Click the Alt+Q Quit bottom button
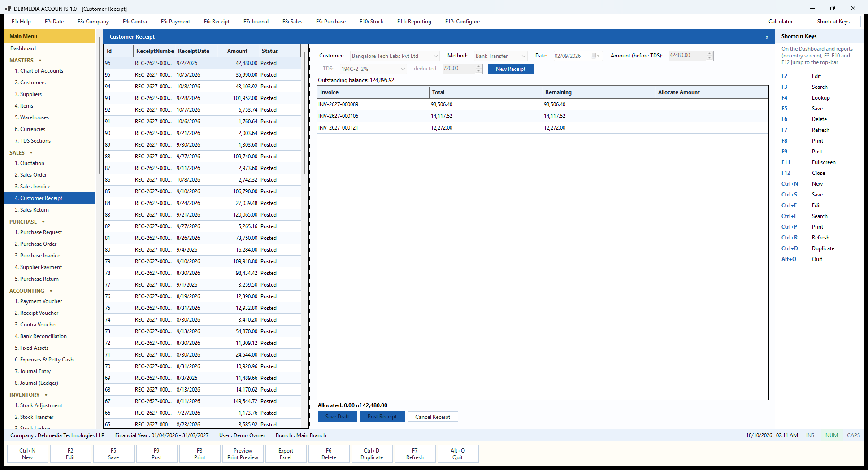868x470 pixels. 458,454
